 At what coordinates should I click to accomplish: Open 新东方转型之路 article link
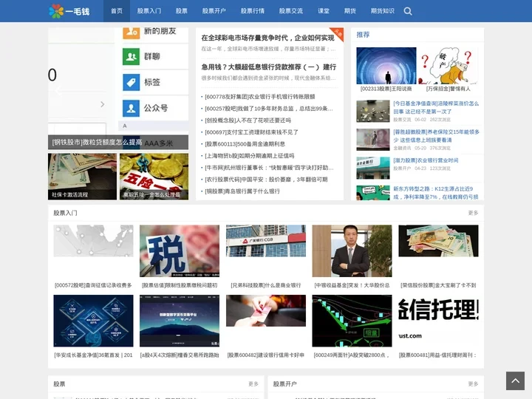tap(436, 193)
